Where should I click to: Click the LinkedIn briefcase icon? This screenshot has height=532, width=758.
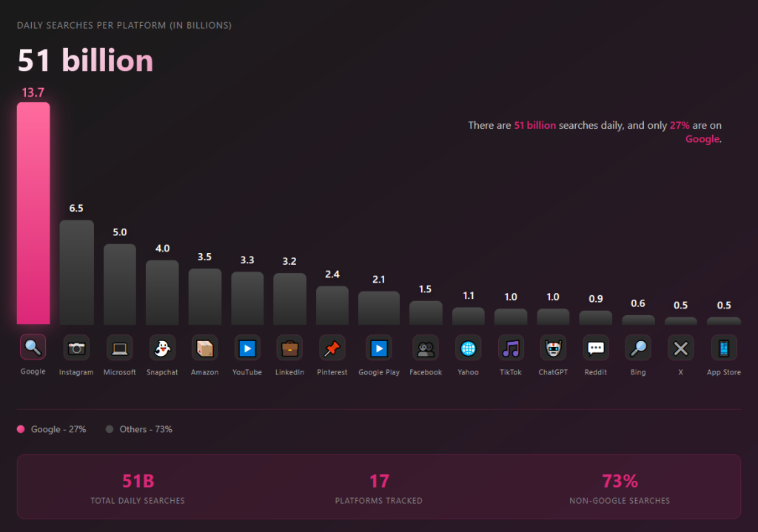click(289, 349)
